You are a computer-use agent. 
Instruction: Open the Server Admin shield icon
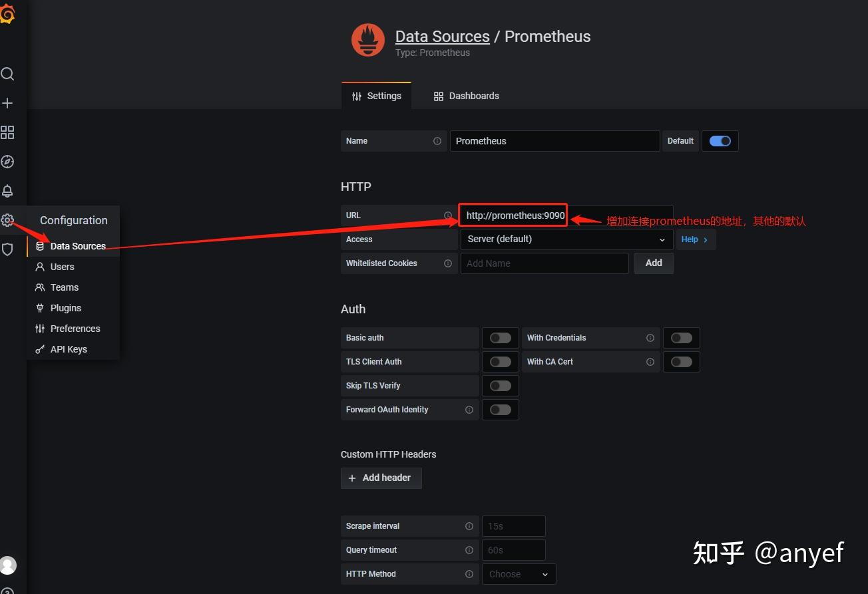8,249
